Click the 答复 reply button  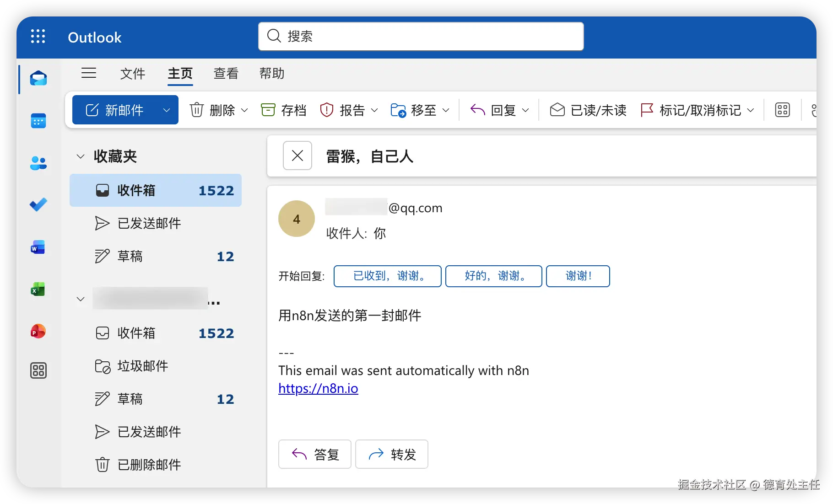coord(315,454)
